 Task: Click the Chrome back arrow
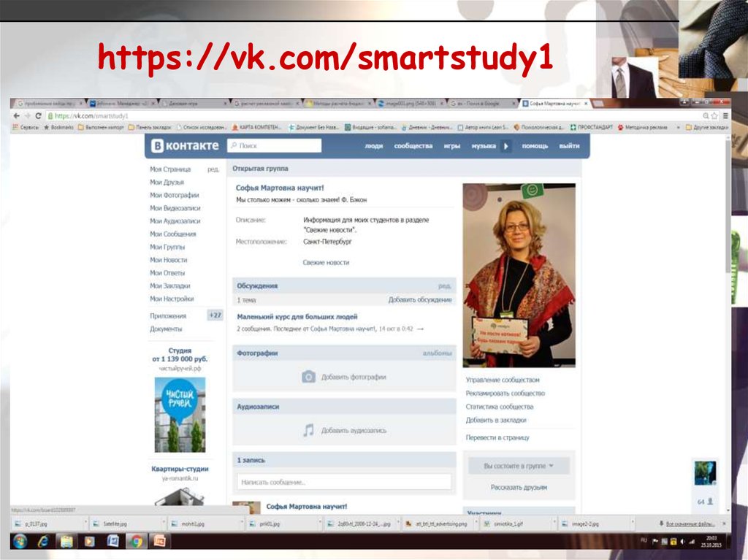click(x=17, y=116)
